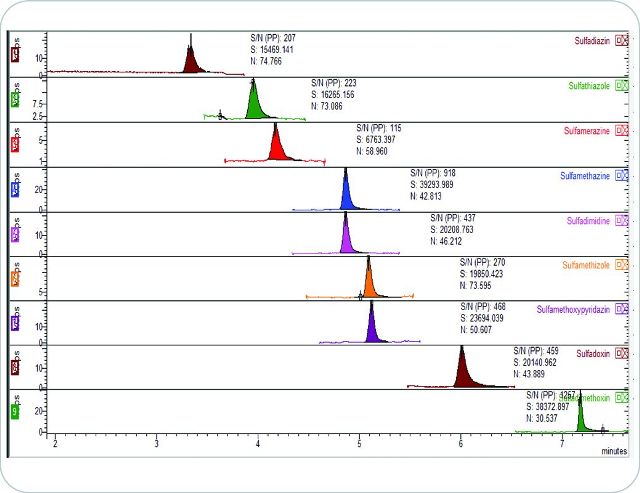Screen dimensions: 640x493
Task: Close the Sulfathiazole chromatogram pane
Action: 625,86
